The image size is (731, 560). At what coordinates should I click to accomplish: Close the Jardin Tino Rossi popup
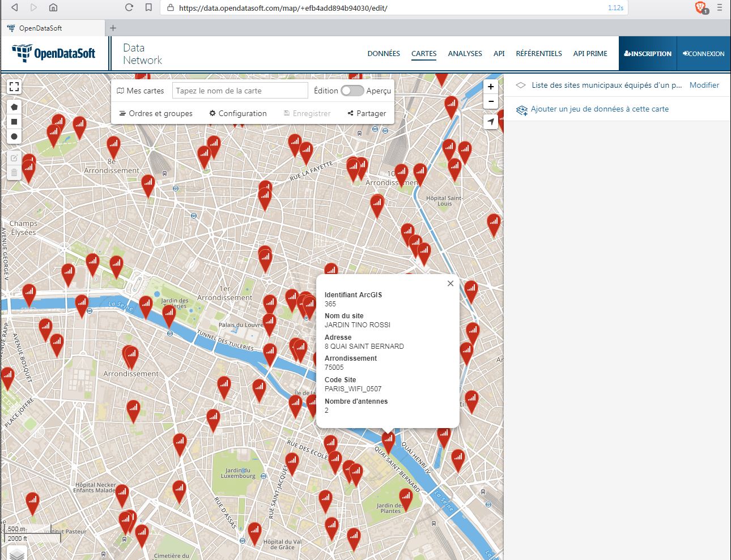[450, 284]
